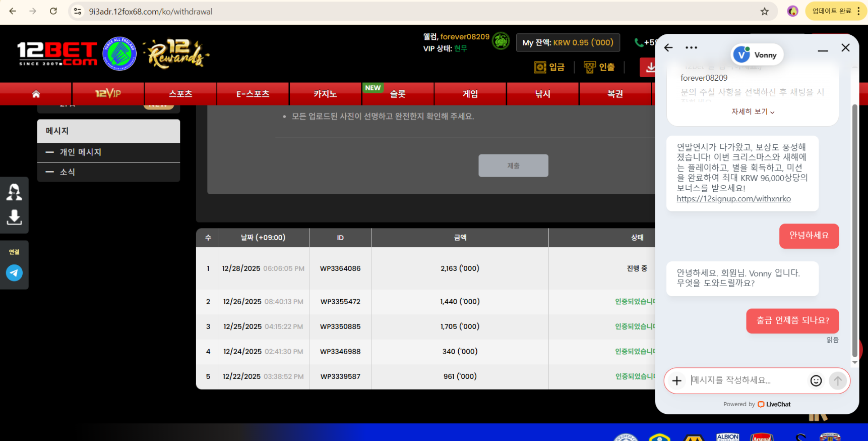The width and height of the screenshot is (868, 441).
Task: Click the 12signup.com promo link
Action: click(x=733, y=199)
